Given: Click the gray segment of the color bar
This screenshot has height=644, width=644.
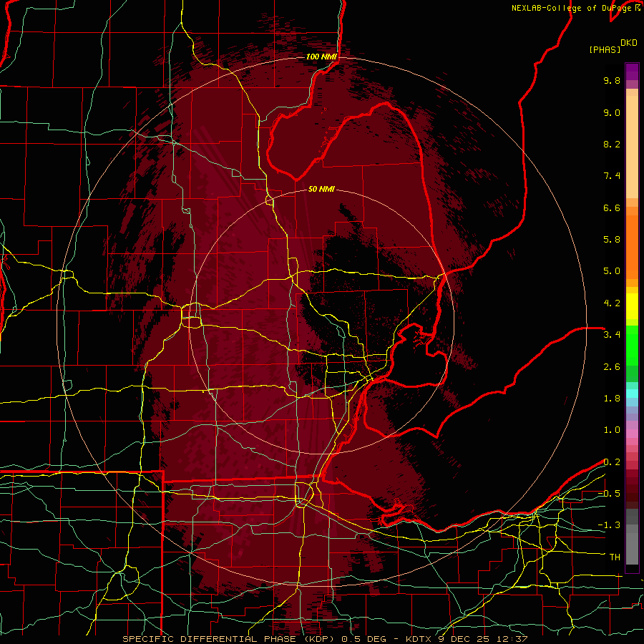Looking at the screenshot, I should 632,537.
